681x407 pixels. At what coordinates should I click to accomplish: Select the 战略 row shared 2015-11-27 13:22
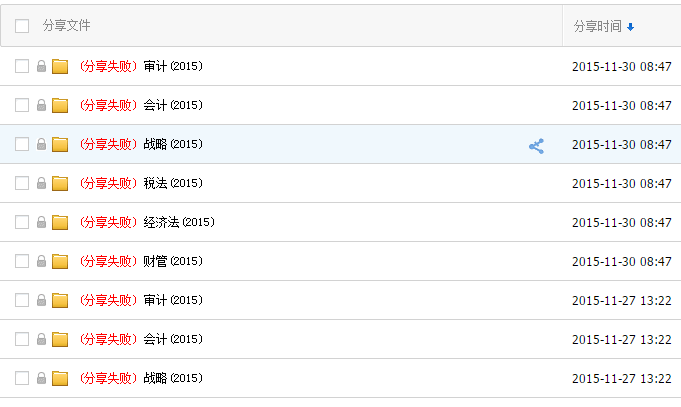(x=22, y=378)
